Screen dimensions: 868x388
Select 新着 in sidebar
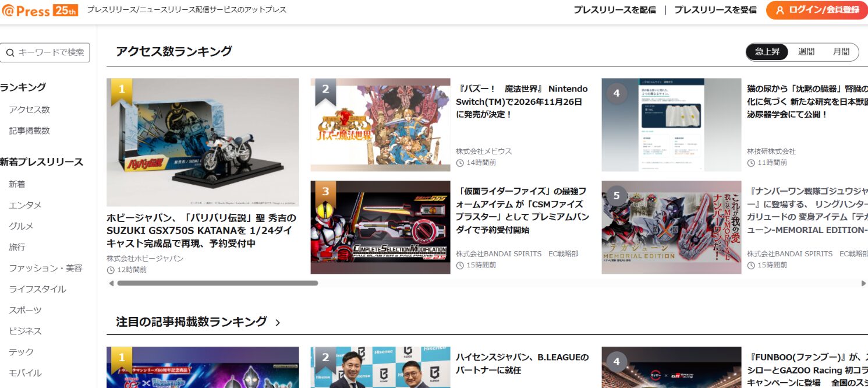[17, 184]
